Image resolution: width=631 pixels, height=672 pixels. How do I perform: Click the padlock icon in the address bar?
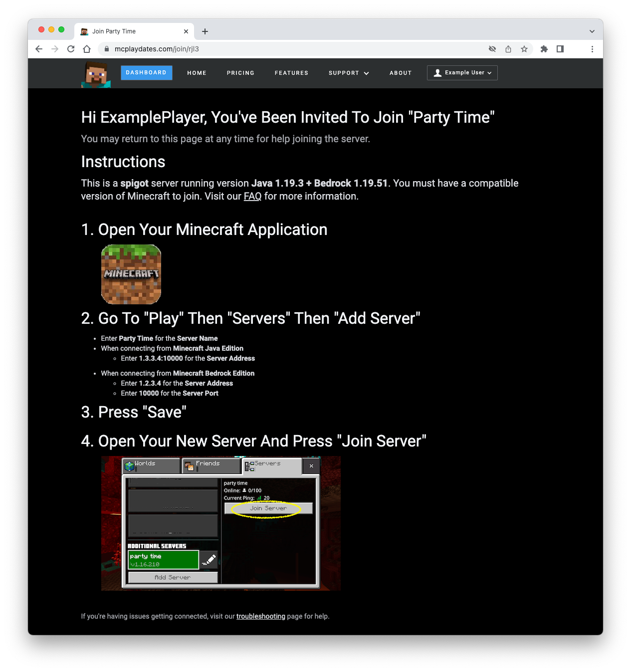[106, 49]
